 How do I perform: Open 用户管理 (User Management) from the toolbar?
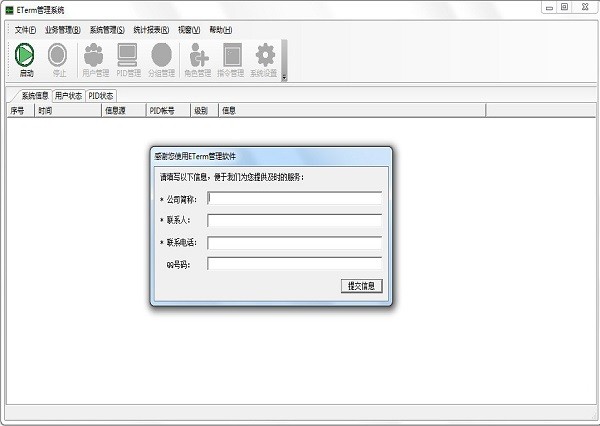pos(93,59)
